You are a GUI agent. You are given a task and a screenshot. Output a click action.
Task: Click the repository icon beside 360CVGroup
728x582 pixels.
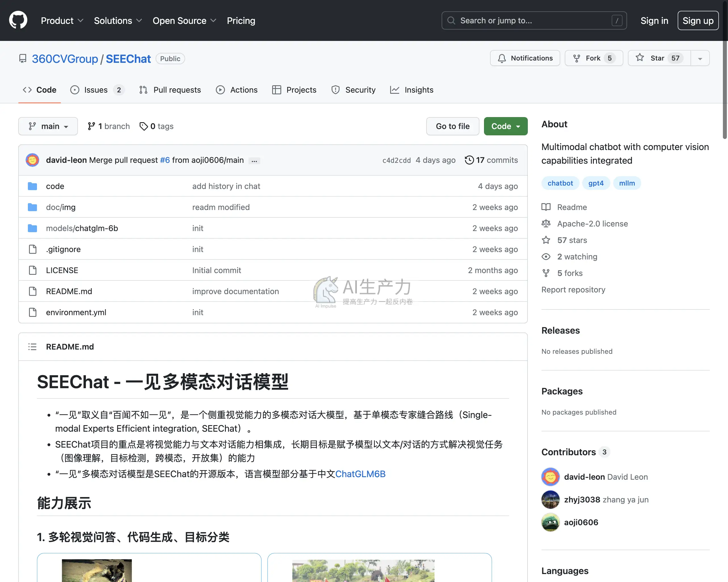pos(23,59)
